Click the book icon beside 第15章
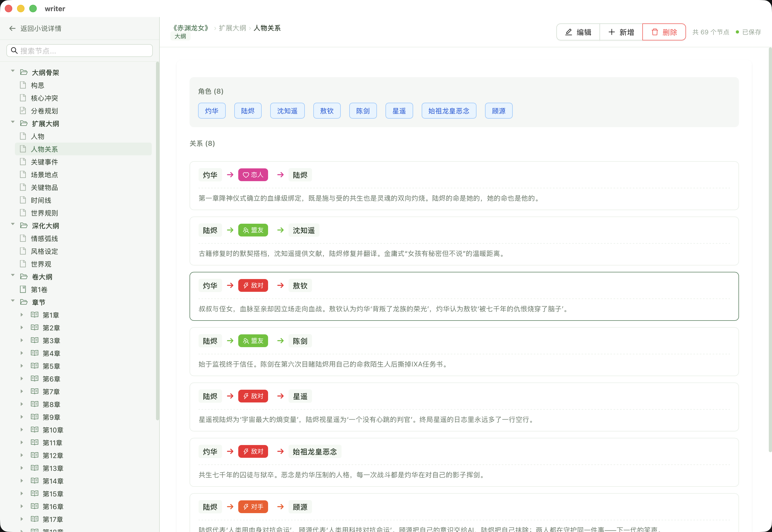The image size is (772, 532). [x=35, y=493]
